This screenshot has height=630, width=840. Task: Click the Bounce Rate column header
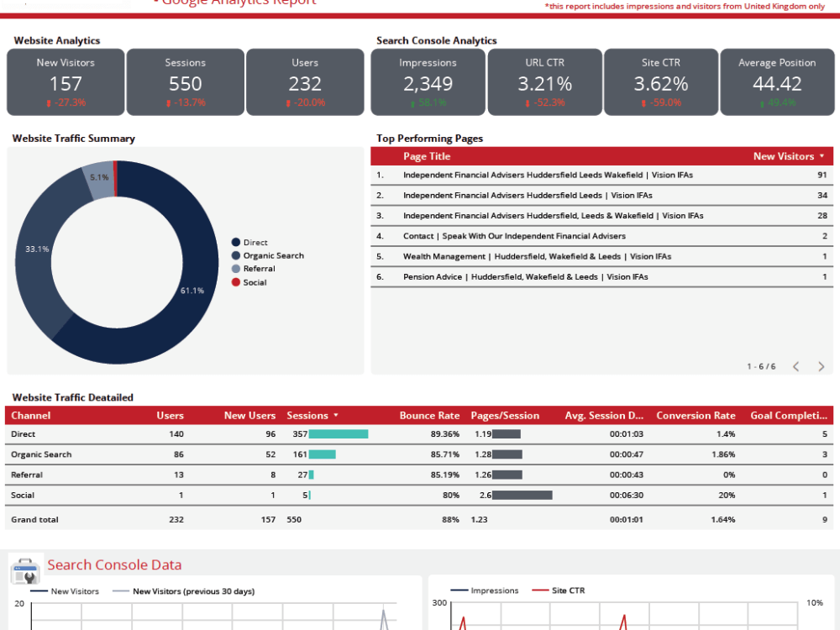(429, 415)
